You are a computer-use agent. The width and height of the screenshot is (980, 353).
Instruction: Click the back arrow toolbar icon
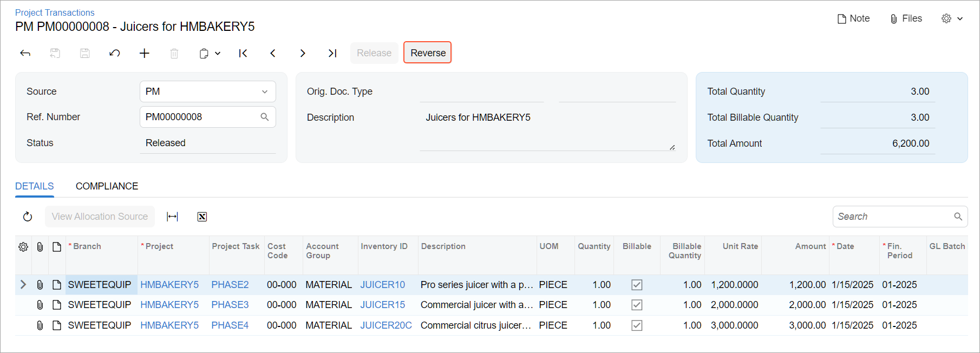25,53
